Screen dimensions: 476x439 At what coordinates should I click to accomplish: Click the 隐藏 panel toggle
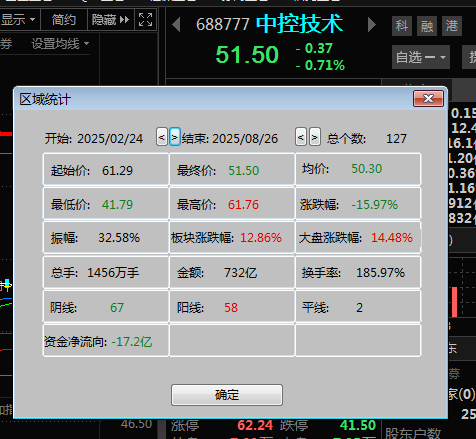coord(111,20)
